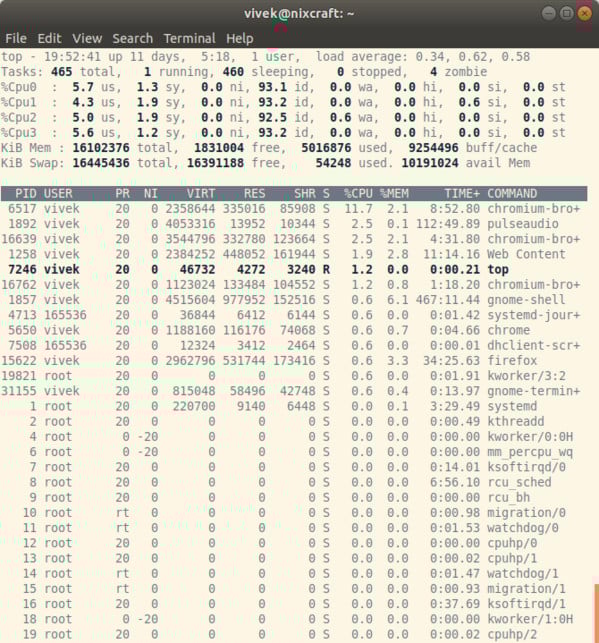Select the bold top process row
Viewport: 599px width, 643px height.
pyautogui.click(x=294, y=269)
